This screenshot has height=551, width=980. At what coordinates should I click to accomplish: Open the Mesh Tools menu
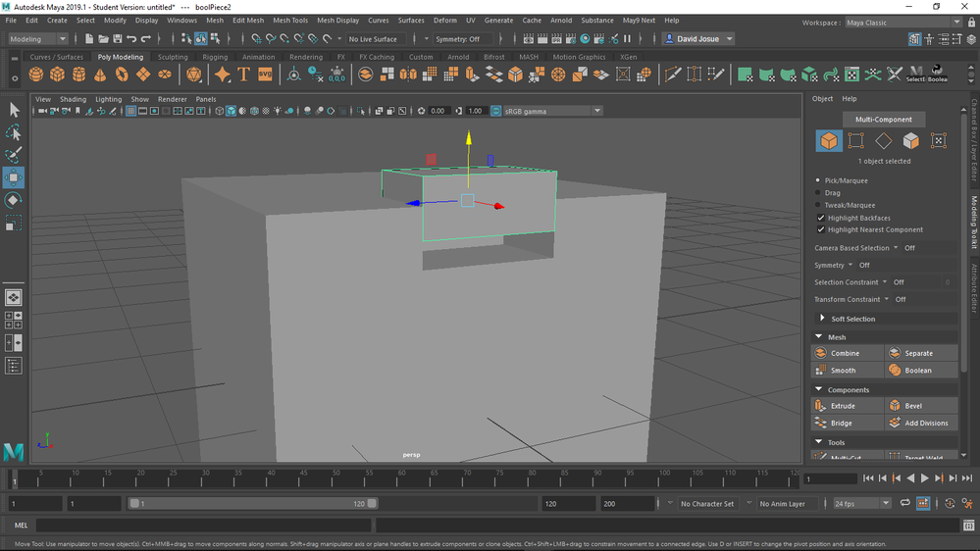coord(289,20)
